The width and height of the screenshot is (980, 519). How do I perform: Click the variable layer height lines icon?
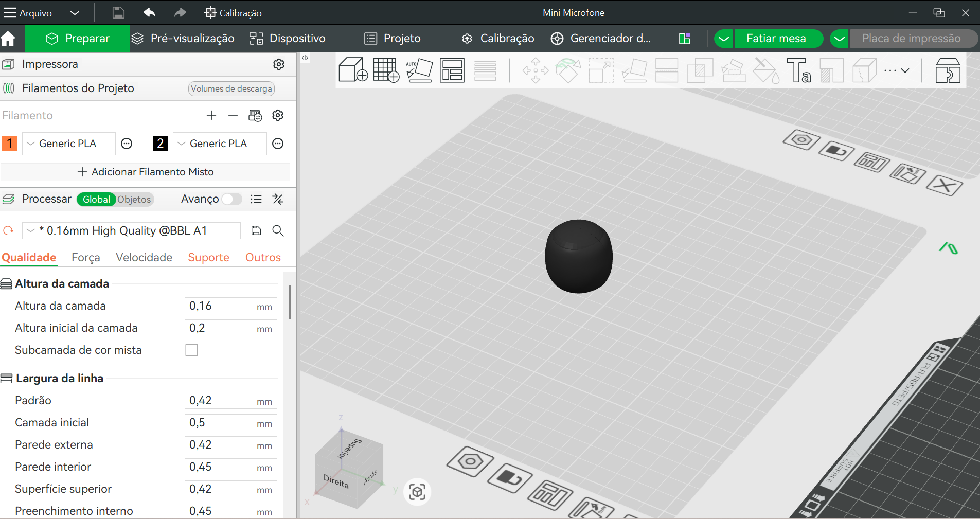[x=485, y=70]
